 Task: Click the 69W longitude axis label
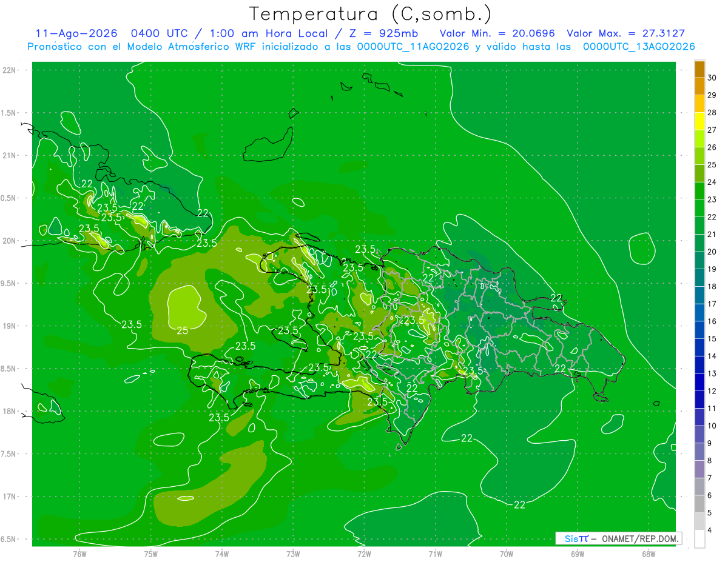(x=577, y=554)
